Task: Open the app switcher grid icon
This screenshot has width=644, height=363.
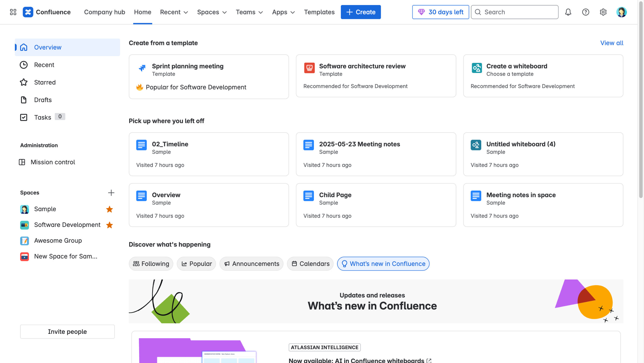Action: tap(13, 12)
